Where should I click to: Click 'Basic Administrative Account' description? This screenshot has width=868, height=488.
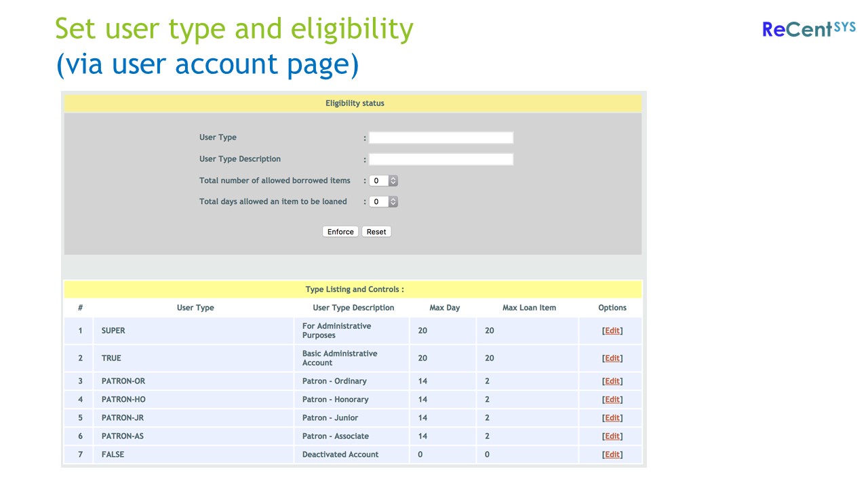[x=340, y=359]
